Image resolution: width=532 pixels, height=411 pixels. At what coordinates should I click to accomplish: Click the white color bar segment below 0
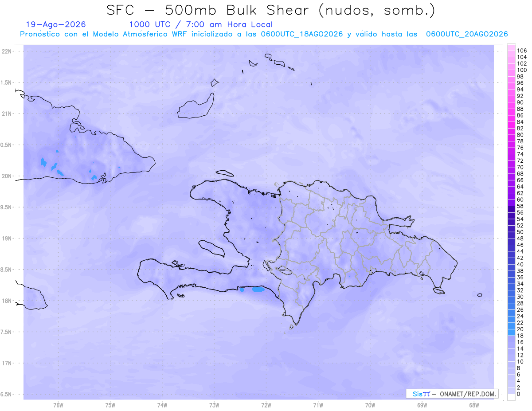pyautogui.click(x=511, y=397)
